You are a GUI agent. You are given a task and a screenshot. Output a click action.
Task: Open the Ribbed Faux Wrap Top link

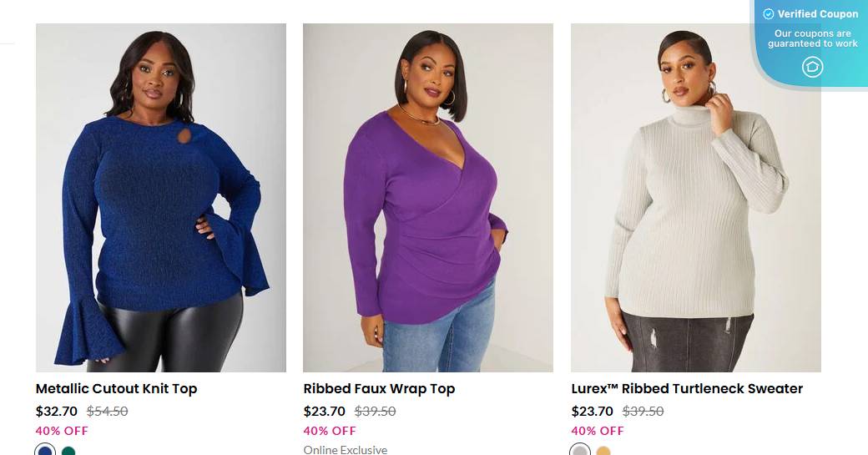[379, 388]
